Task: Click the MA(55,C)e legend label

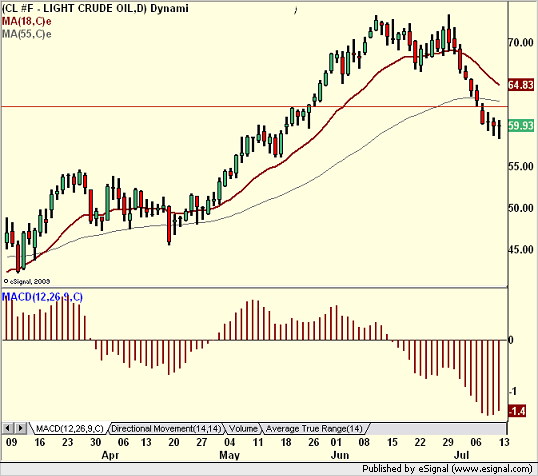Action: click(27, 34)
